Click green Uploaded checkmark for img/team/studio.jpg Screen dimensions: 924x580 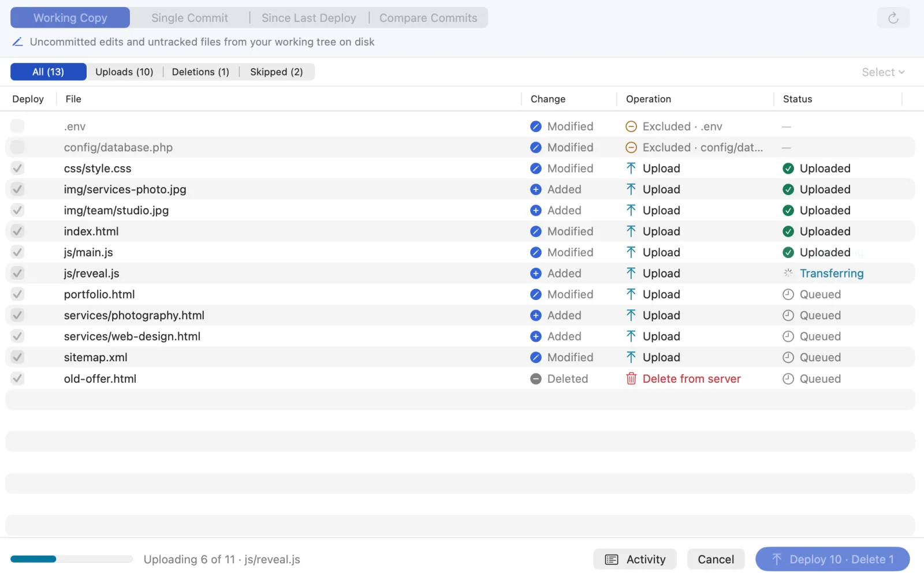pos(788,211)
